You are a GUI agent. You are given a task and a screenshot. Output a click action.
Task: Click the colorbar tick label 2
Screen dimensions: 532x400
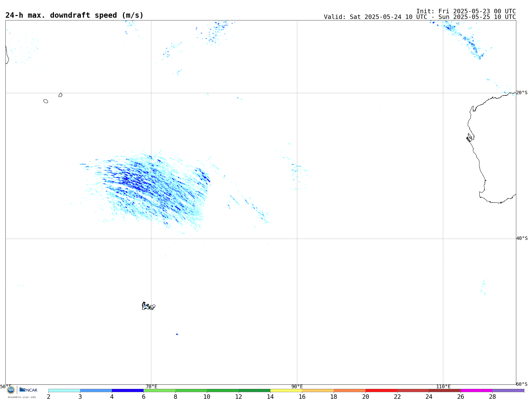tap(49, 397)
